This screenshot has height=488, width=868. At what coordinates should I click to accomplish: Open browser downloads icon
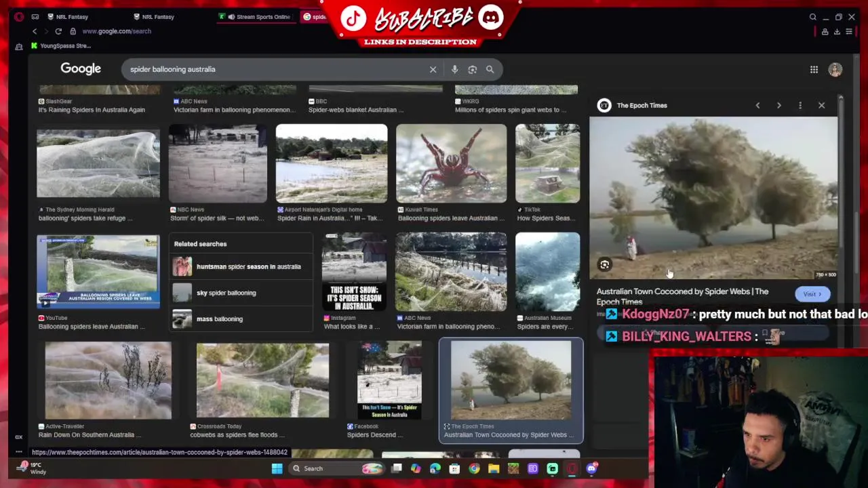(x=837, y=31)
